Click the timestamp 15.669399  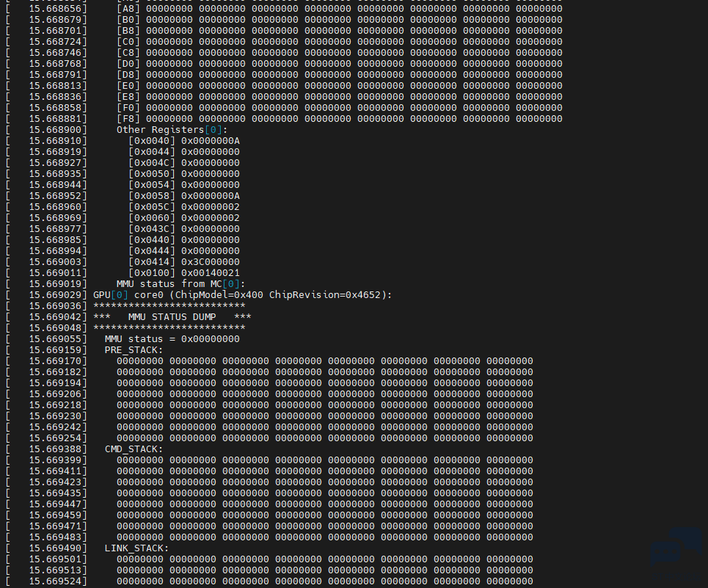pos(55,460)
